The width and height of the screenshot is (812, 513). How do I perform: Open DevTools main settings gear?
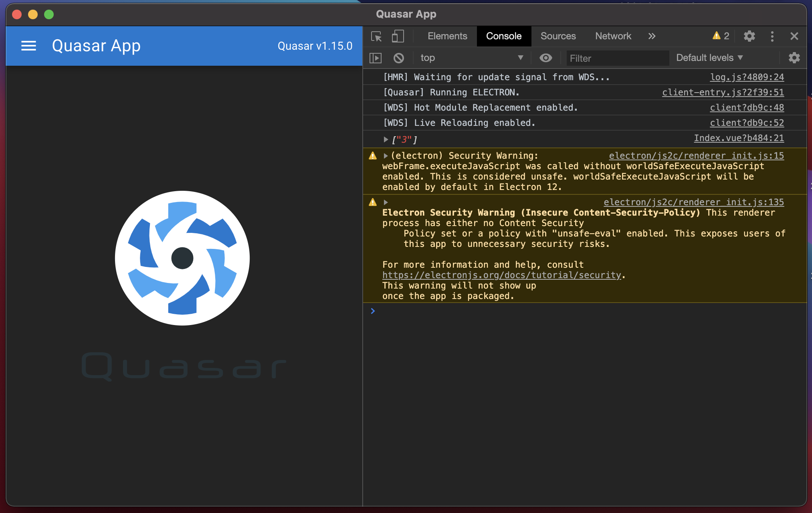tap(749, 36)
